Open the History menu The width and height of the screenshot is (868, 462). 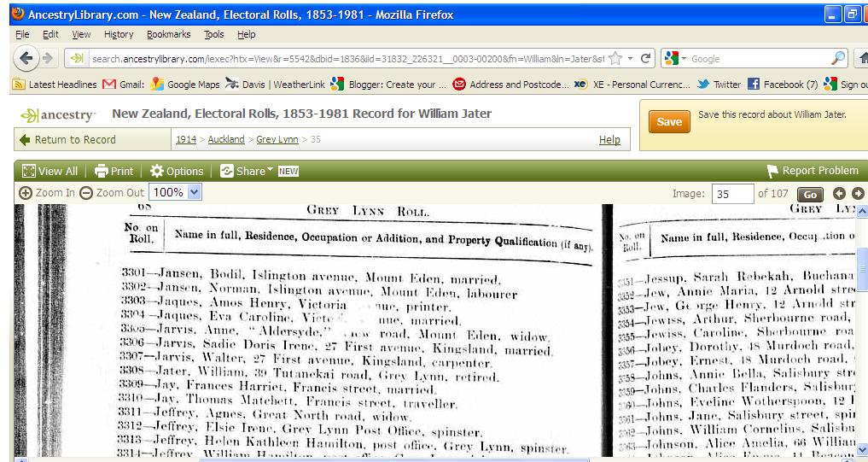(x=119, y=34)
